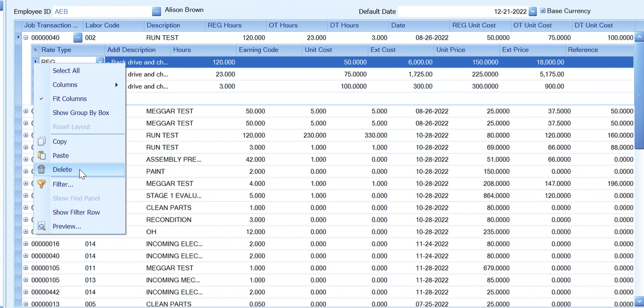644x308 pixels.
Task: Click the 07-25-2022 date cell
Action: click(x=419, y=305)
